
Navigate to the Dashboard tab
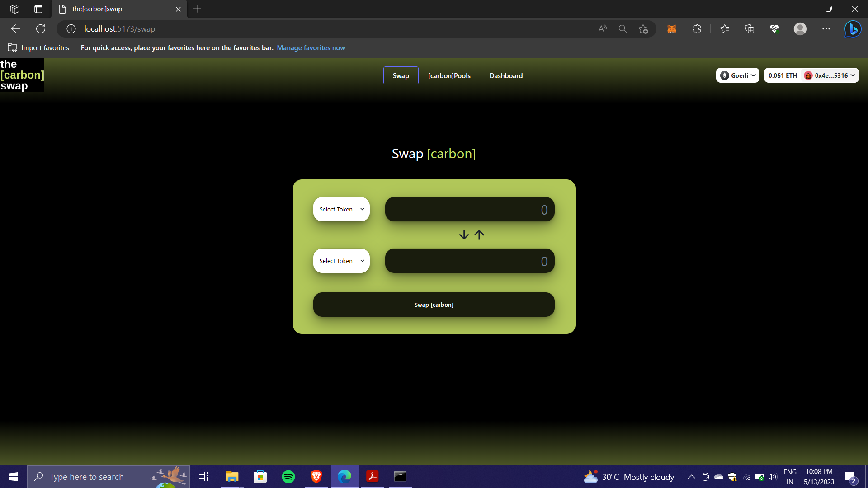coord(506,75)
